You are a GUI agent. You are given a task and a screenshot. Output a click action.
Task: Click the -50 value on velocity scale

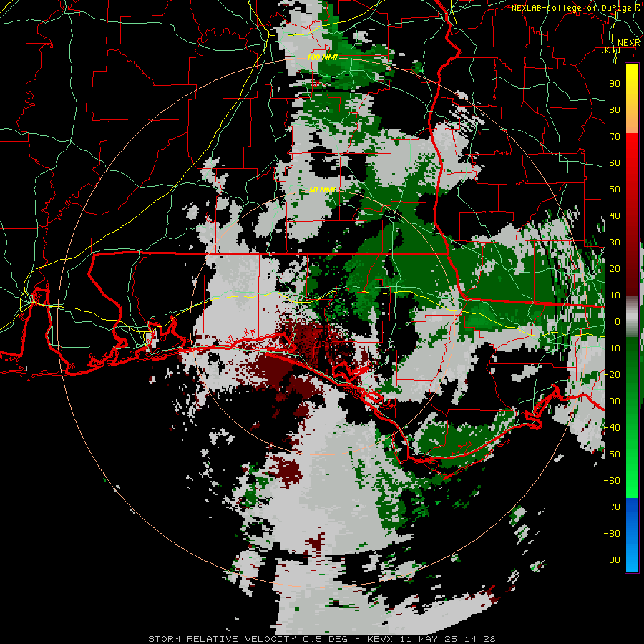(612, 454)
